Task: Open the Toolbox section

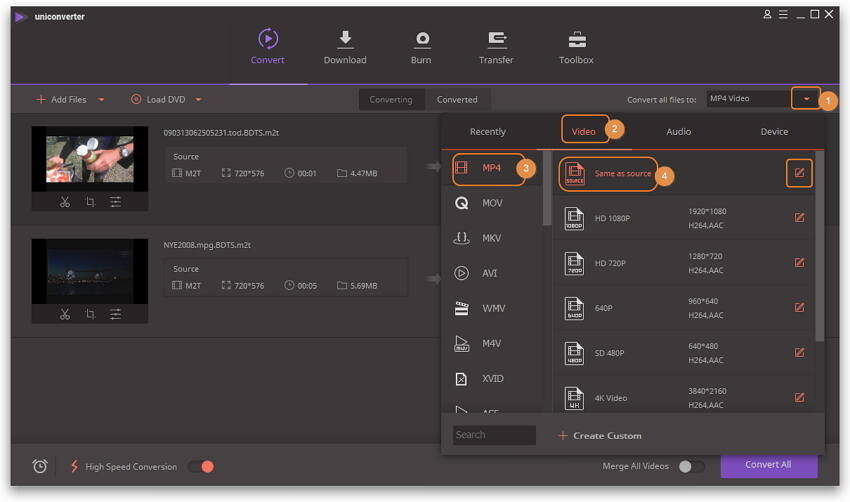Action: click(x=576, y=47)
